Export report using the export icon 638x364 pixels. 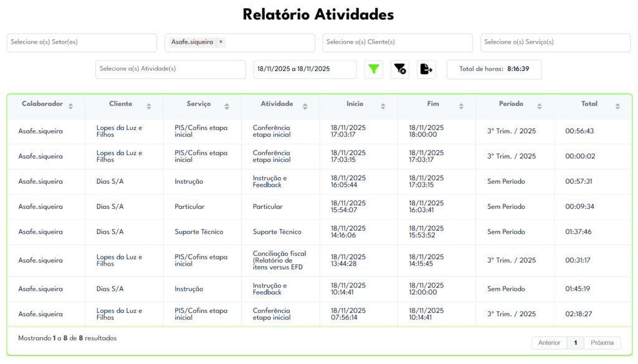(x=426, y=69)
